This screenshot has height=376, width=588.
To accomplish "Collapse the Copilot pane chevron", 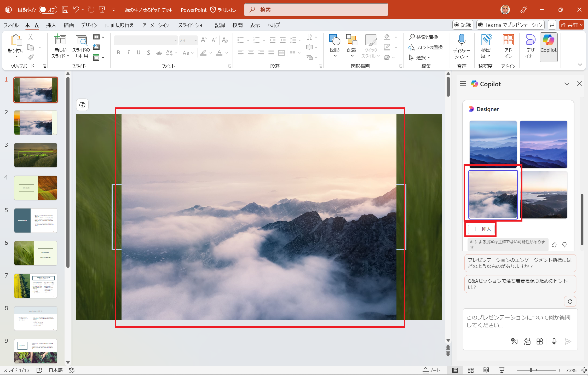I will point(567,84).
